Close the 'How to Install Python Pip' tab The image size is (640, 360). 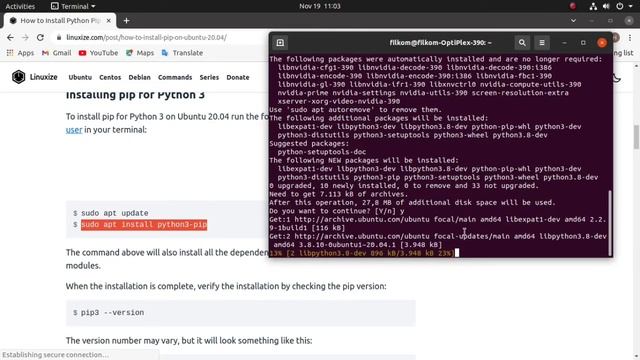tap(109, 20)
